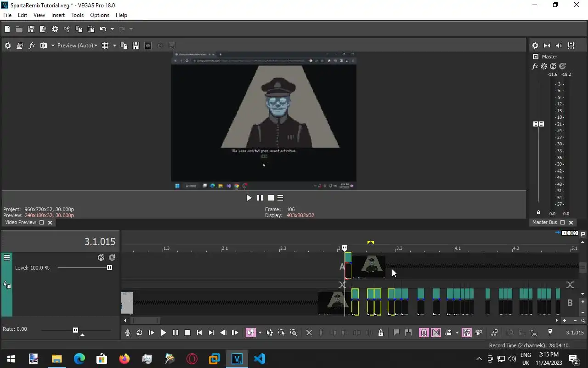Adjust the Master volume fader
Image resolution: width=588 pixels, height=368 pixels.
point(538,124)
